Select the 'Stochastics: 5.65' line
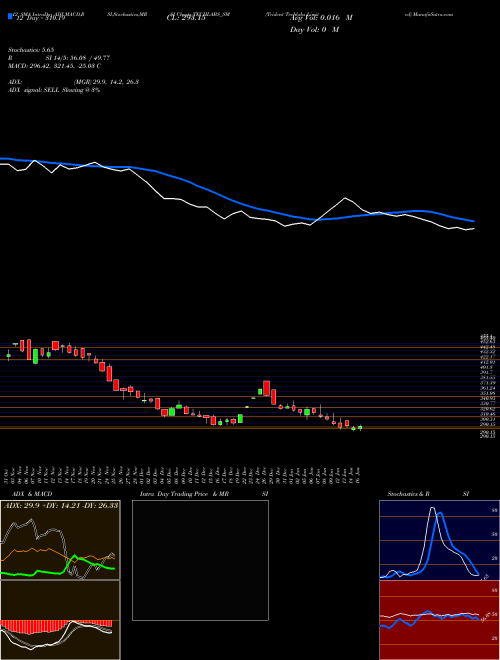This screenshot has height=660, width=500. 32,50
